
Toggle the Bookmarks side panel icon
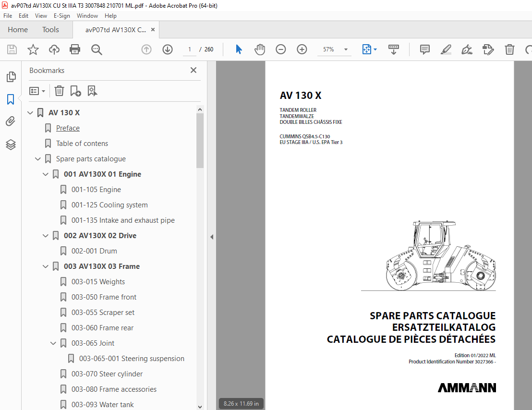click(x=11, y=99)
